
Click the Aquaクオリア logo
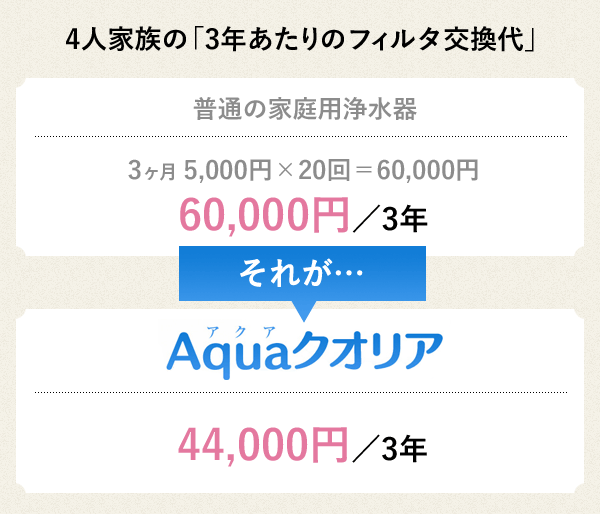[x=305, y=352]
